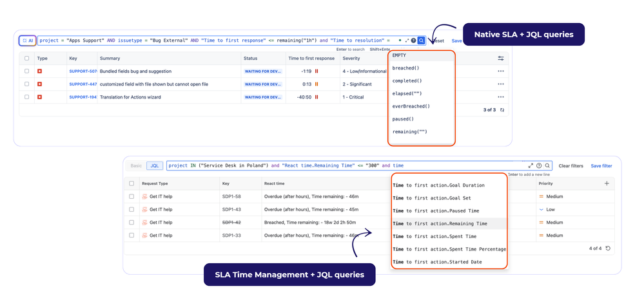644x298 pixels.
Task: Tick the checkbox for Bundled fields bug row
Action: [26, 71]
